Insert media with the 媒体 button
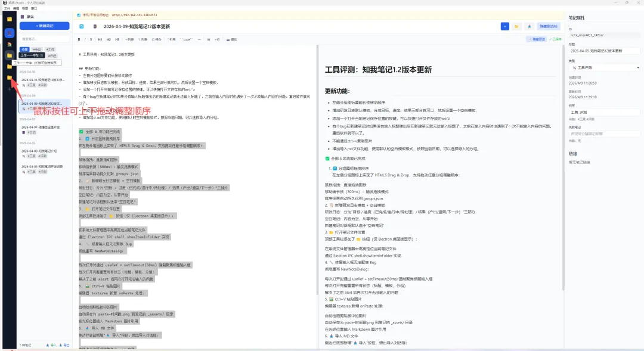This screenshot has height=351, width=644. tap(231, 39)
